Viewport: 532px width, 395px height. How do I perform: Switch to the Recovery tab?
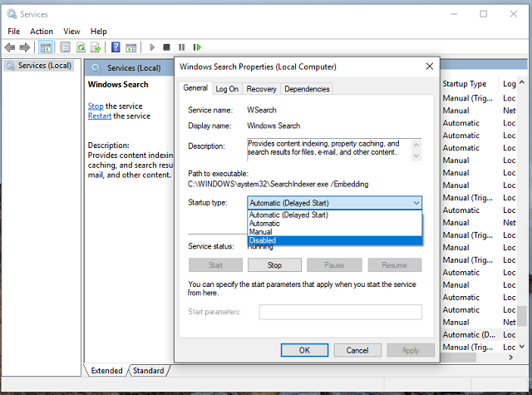tap(261, 89)
